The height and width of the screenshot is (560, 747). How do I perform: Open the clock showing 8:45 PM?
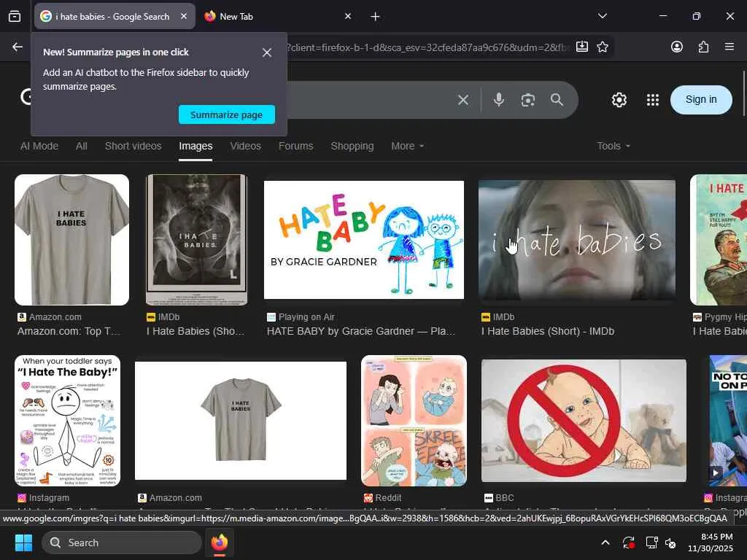[711, 542]
